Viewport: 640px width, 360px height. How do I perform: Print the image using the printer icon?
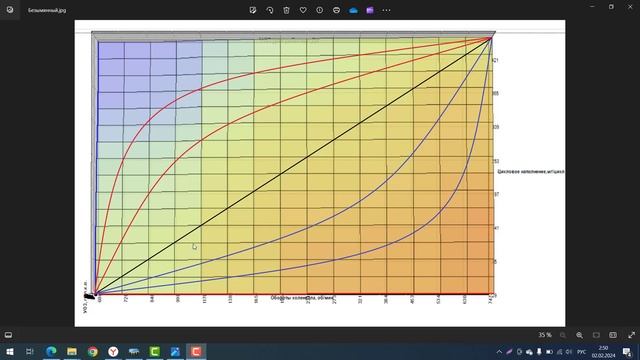(336, 10)
